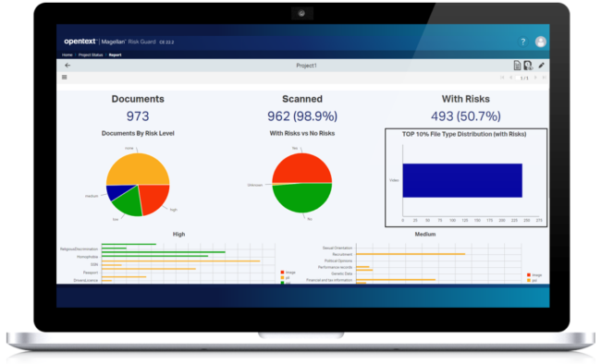Open the Home breadcrumb
601x364 pixels.
click(67, 55)
